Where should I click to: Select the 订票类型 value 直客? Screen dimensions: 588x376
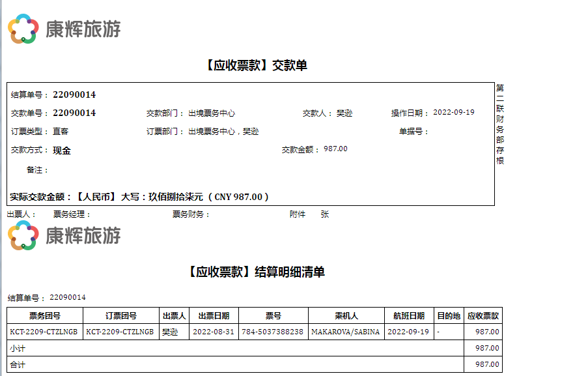pyautogui.click(x=61, y=131)
